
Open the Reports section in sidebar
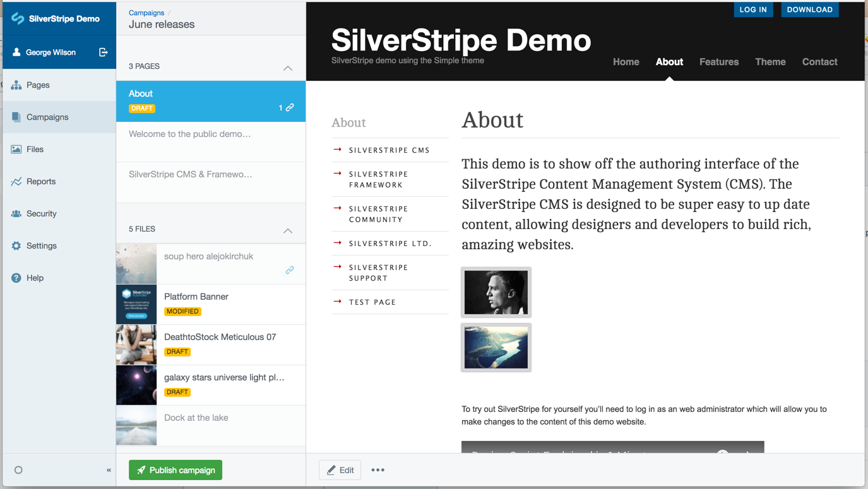40,182
